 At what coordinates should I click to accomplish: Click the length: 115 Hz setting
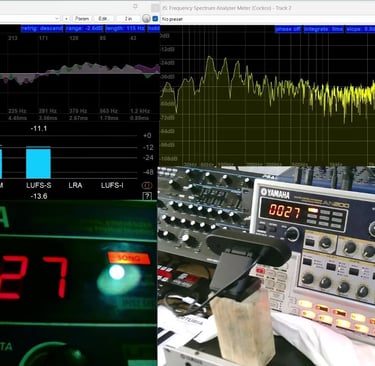pos(125,29)
